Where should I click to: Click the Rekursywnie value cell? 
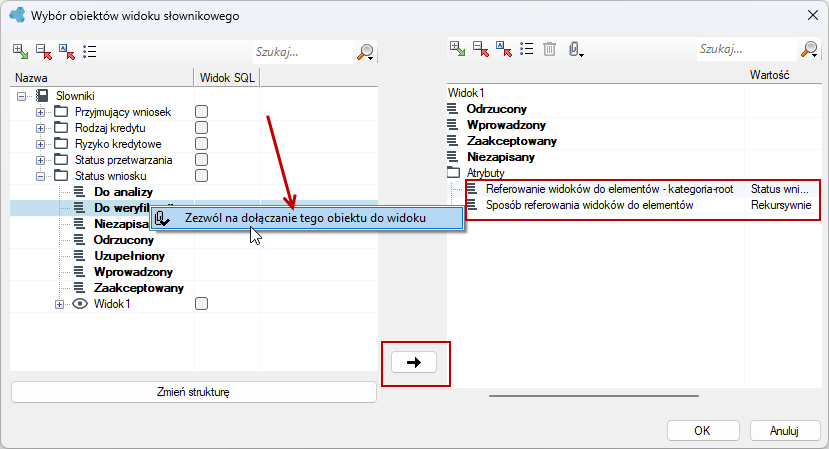tap(781, 205)
